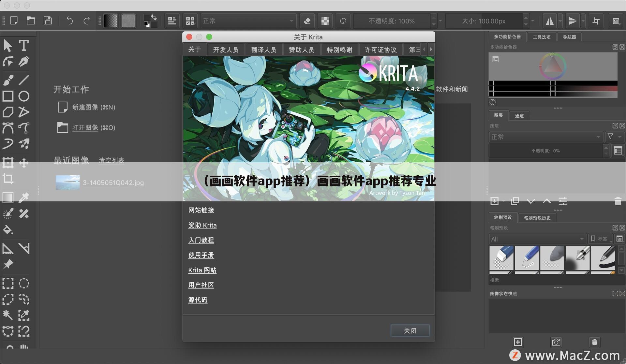Open the horizontal mirror options dropdown arrow
Screen dimensions: 626x364
coord(560,21)
